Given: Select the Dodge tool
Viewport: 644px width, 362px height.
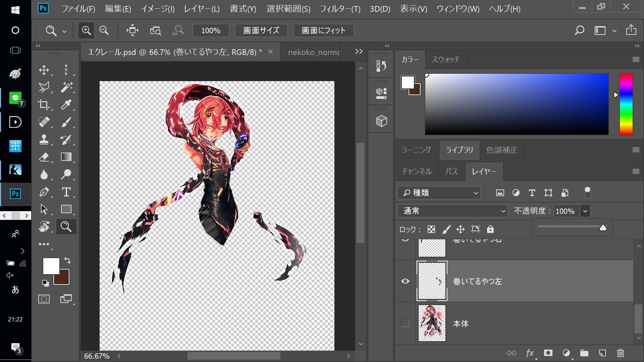Looking at the screenshot, I should 66,175.
